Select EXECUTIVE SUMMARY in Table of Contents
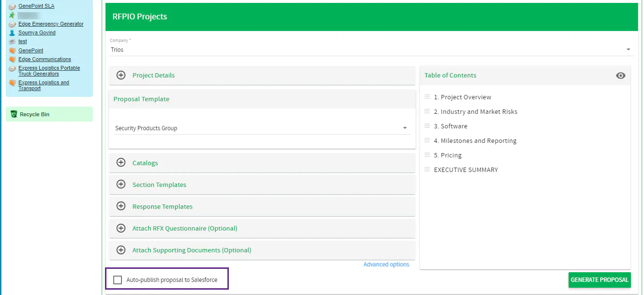 [x=466, y=170]
